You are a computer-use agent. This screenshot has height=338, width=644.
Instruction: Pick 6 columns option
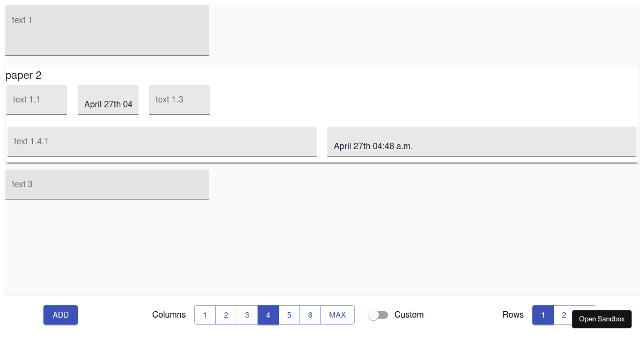(310, 315)
